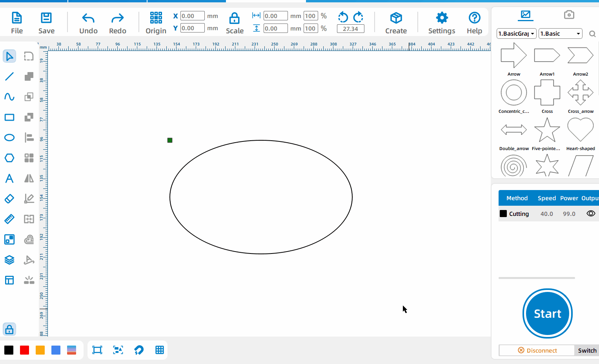Undo the last action
599x364 pixels.
tap(88, 23)
